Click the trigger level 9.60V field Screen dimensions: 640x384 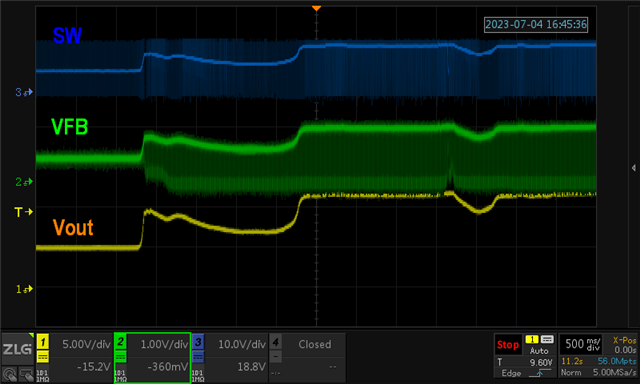click(525, 362)
